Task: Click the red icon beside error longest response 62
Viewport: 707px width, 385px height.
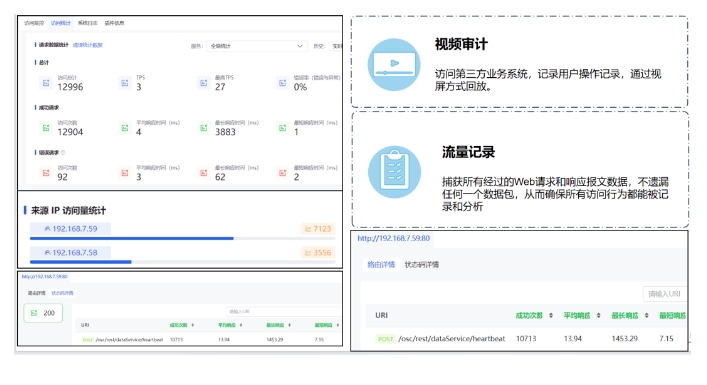Action: 204,173
